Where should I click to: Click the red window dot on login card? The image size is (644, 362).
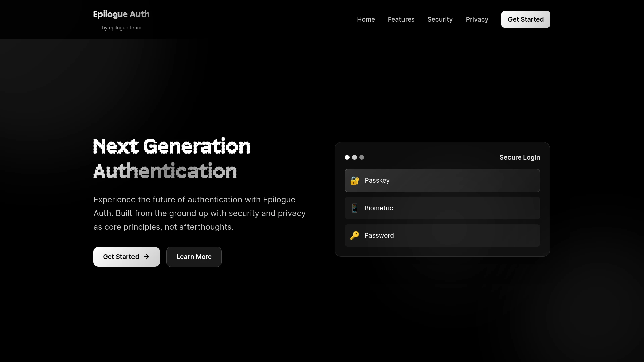347,157
